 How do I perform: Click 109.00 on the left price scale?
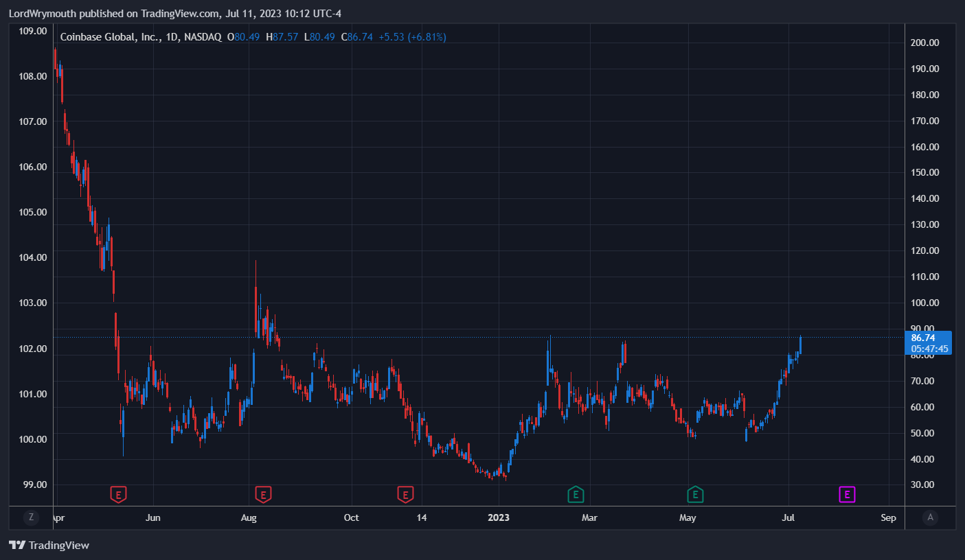click(x=34, y=31)
